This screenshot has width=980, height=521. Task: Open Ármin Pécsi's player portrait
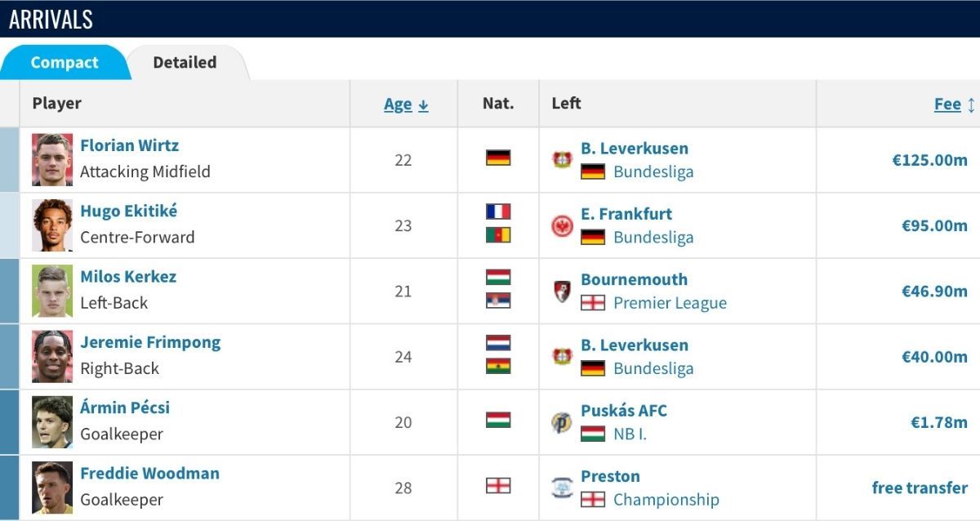point(52,422)
